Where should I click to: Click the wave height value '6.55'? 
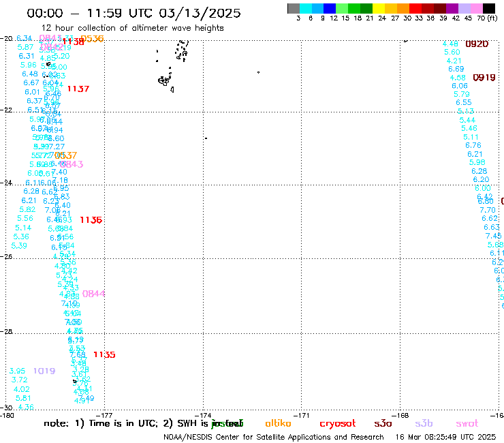pyautogui.click(x=464, y=102)
